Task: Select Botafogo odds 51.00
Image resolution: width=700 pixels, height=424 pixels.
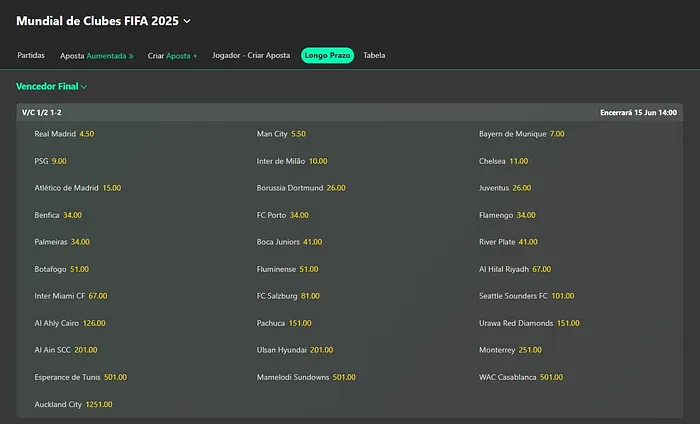Action: (x=62, y=269)
